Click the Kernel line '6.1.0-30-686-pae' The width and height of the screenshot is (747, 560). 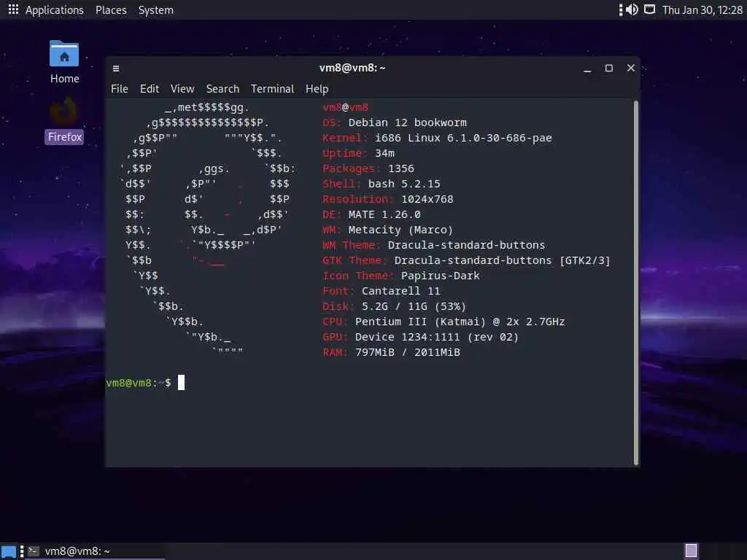(499, 138)
